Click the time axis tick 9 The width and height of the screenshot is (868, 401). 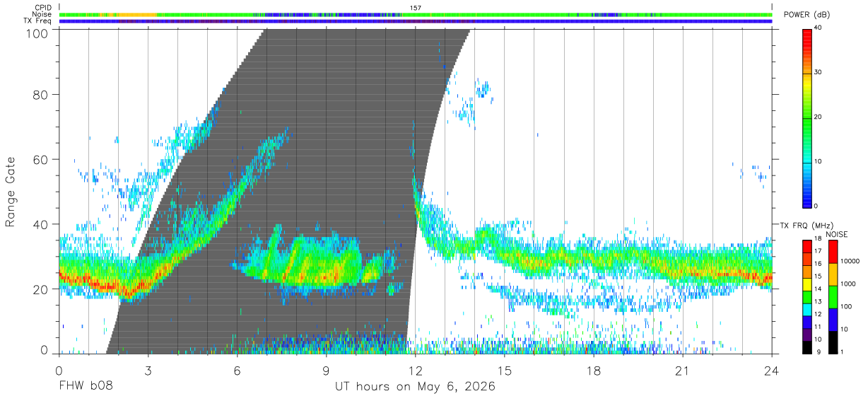326,371
